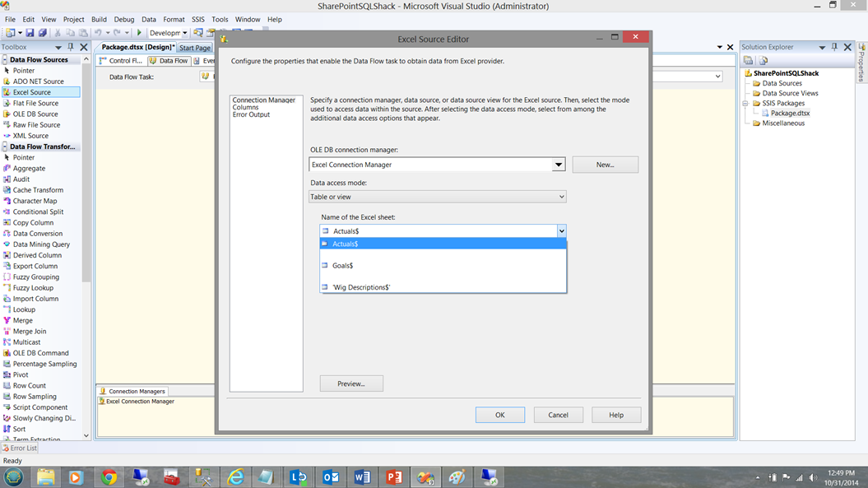Open PowerPoint from the taskbar
The height and width of the screenshot is (488, 868).
(393, 477)
